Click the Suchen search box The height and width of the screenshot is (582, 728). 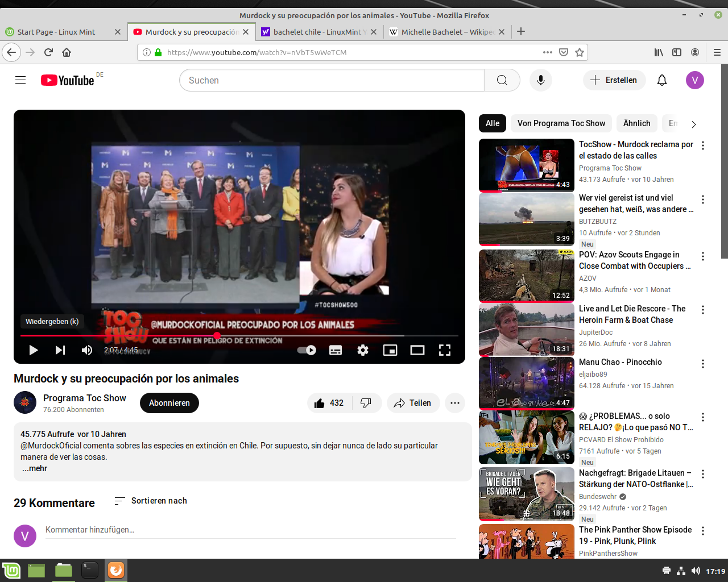pyautogui.click(x=332, y=80)
